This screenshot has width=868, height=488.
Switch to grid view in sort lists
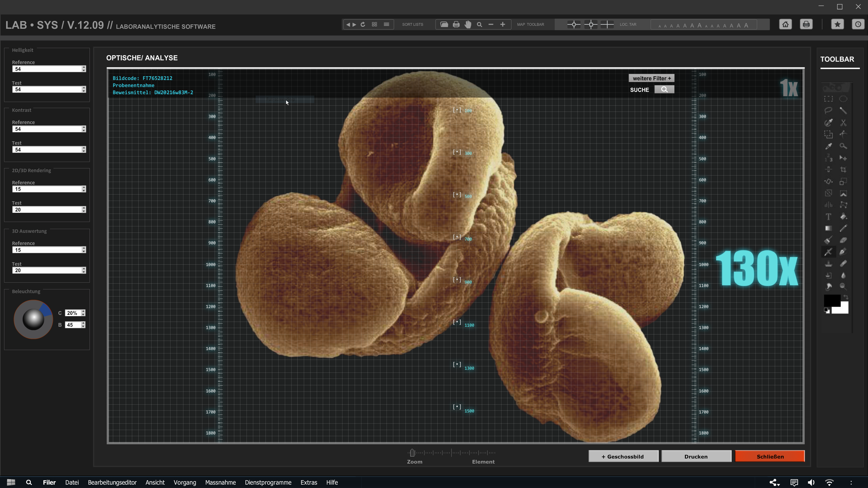374,24
